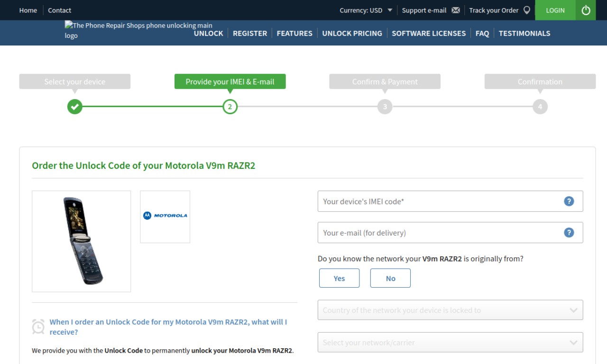Click the Support e-mail link

click(424, 10)
